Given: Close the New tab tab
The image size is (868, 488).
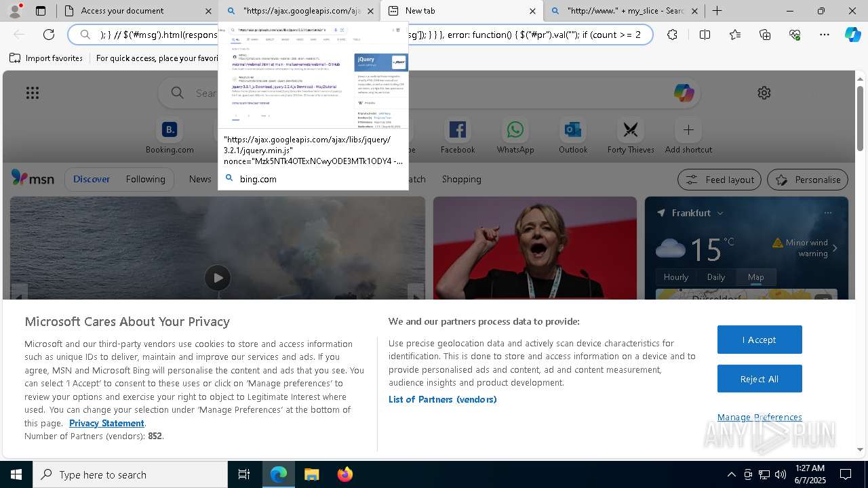Looking at the screenshot, I should point(532,11).
